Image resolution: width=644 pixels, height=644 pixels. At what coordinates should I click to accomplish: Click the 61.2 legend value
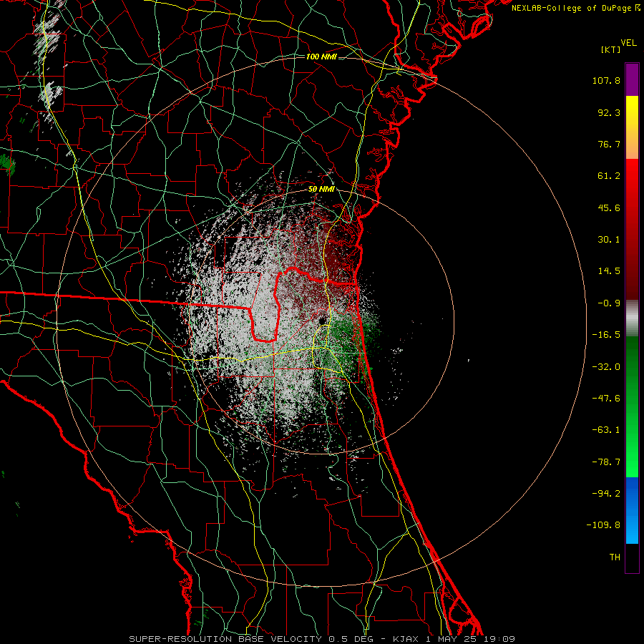609,176
